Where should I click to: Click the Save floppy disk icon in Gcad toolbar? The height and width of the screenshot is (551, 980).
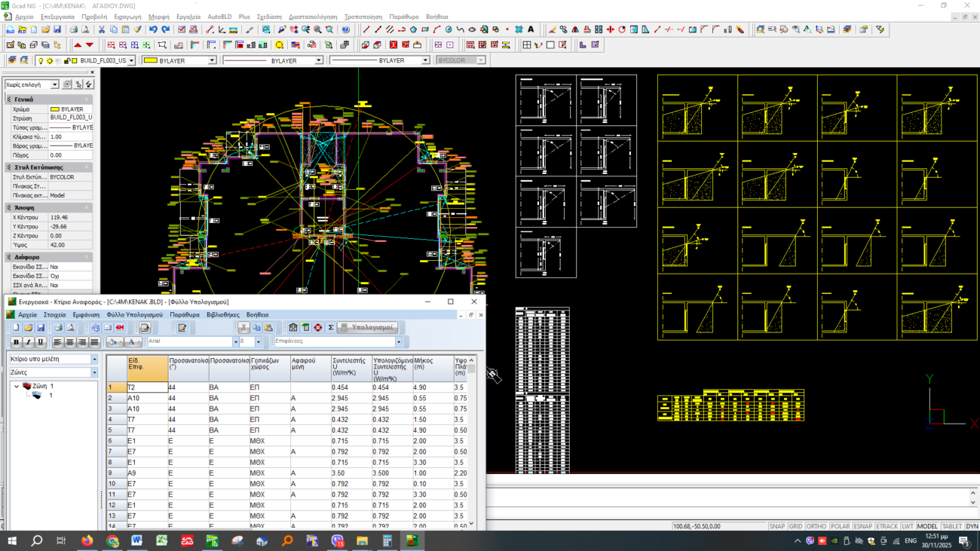tap(57, 29)
